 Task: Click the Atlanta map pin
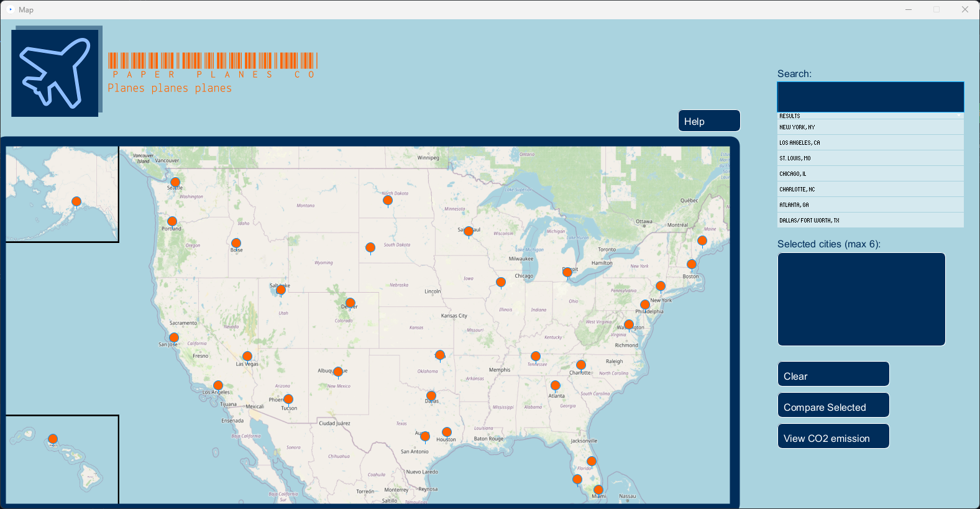coord(556,385)
